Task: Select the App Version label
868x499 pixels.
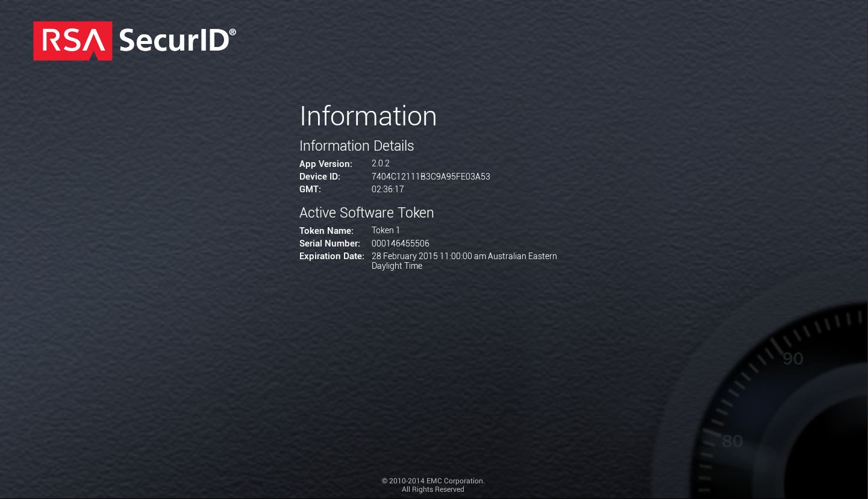Action: (326, 164)
